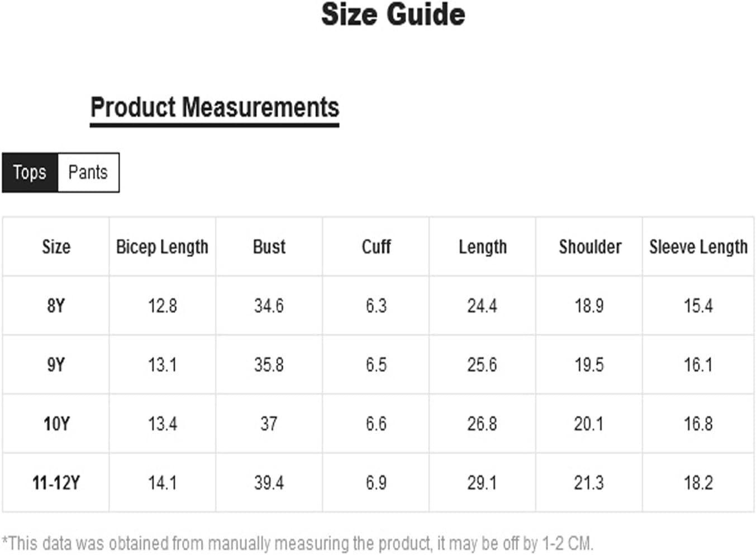
Task: Select the Cuff column header
Action: (376, 246)
